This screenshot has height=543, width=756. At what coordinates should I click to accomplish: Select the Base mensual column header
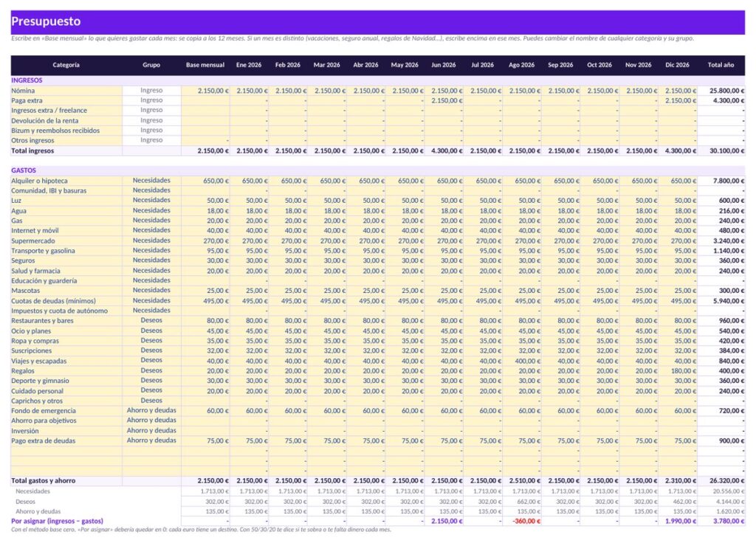pyautogui.click(x=205, y=65)
